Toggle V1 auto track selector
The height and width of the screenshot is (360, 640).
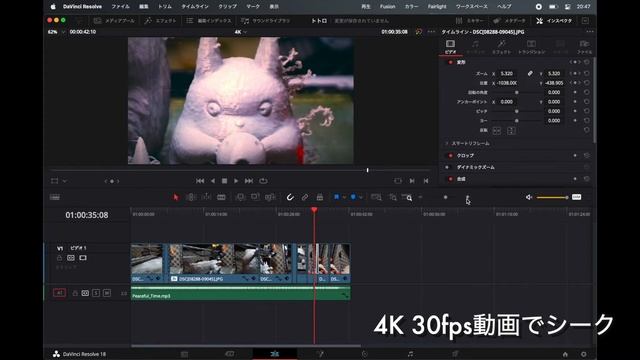point(71,258)
